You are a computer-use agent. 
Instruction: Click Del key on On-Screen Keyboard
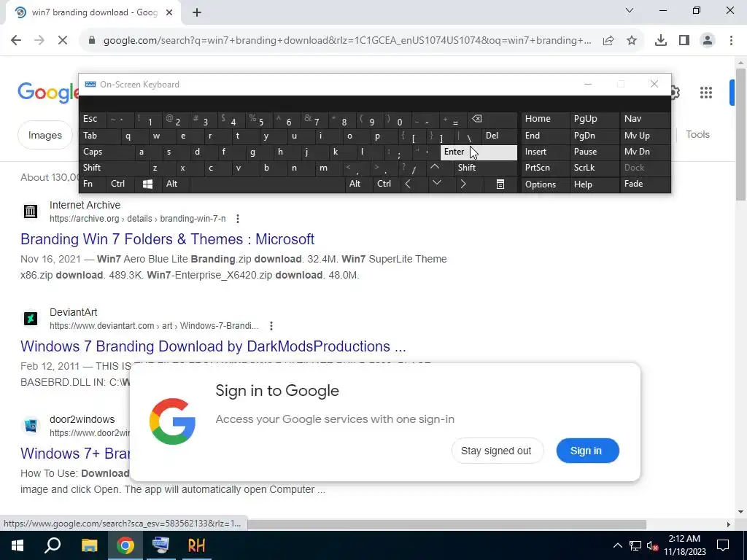click(499, 136)
